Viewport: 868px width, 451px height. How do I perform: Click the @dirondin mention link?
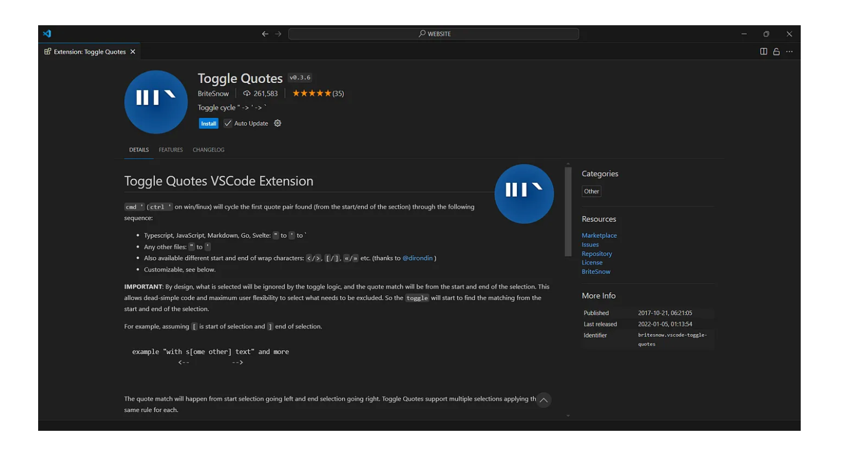418,258
